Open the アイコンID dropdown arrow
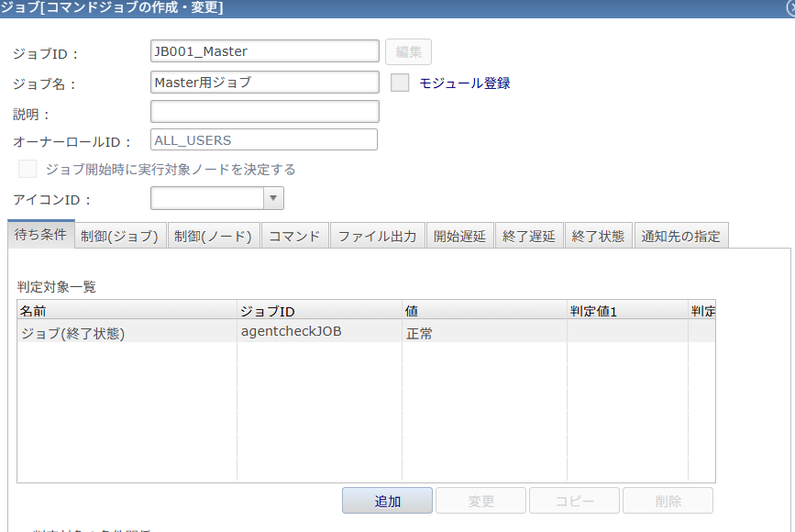Screen dimensions: 795x532 point(273,198)
